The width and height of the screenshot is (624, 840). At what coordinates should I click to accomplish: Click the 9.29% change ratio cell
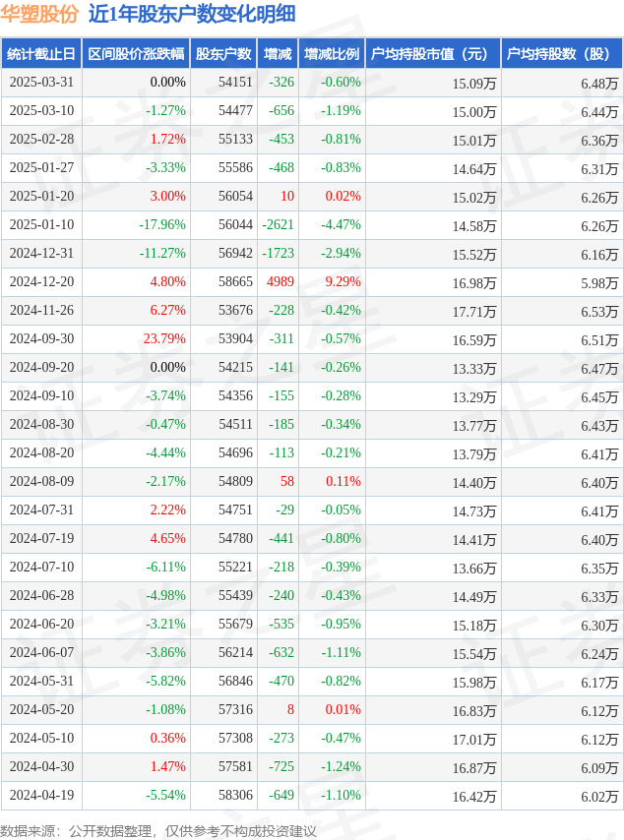click(x=343, y=281)
